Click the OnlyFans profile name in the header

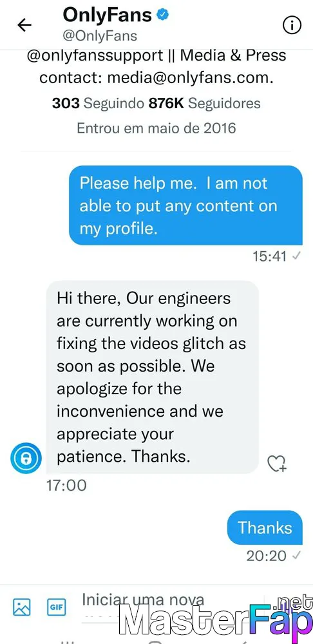tap(108, 15)
